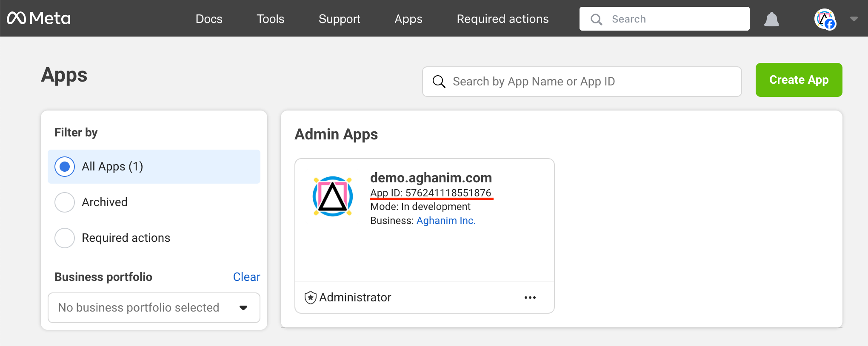
Task: Open the Tools menu
Action: point(270,19)
